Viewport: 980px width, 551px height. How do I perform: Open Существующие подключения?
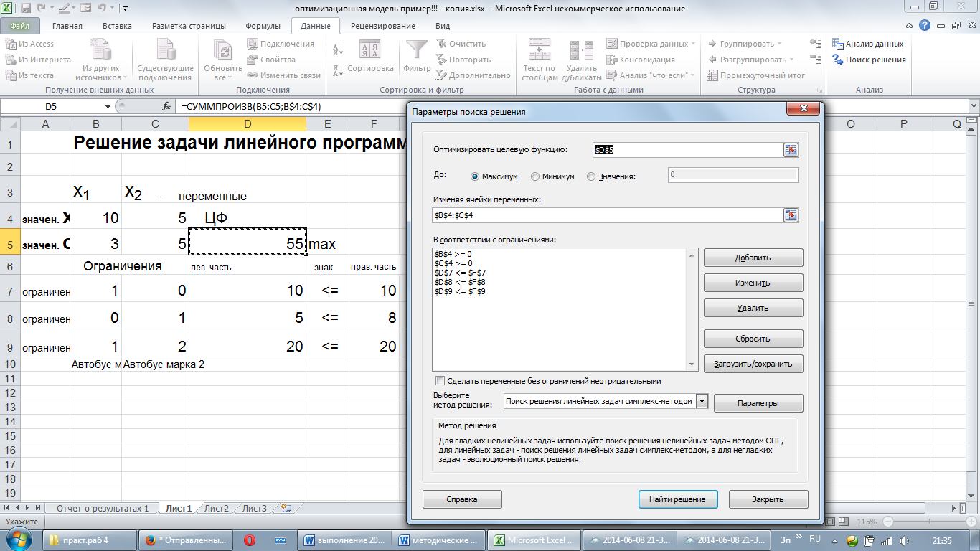[166, 60]
